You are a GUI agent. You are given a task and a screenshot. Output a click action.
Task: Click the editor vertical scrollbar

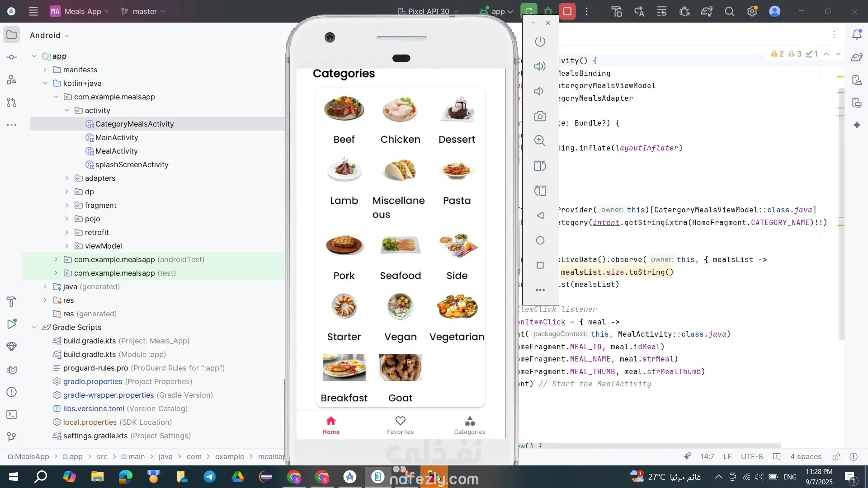pyautogui.click(x=841, y=203)
